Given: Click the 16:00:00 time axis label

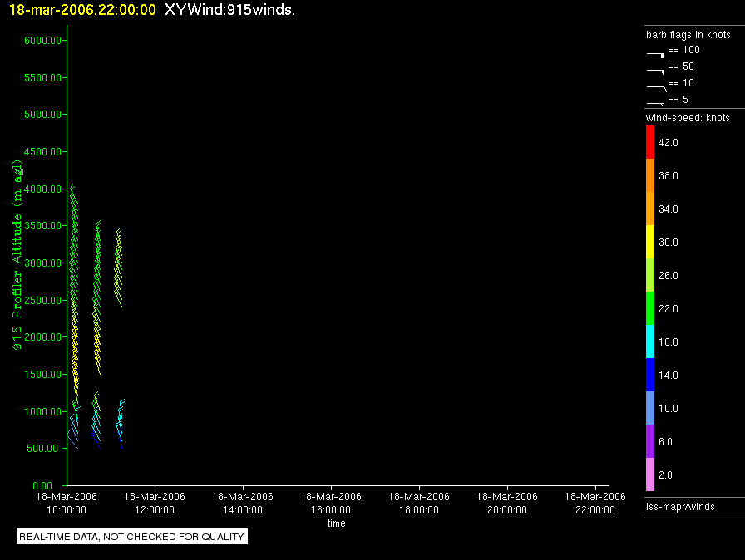Looking at the screenshot, I should point(331,510).
